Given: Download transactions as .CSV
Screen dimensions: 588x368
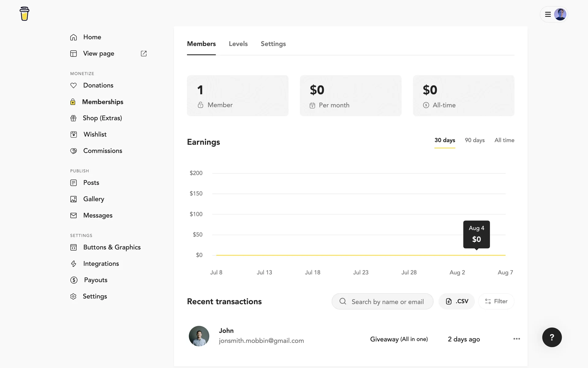Looking at the screenshot, I should pyautogui.click(x=457, y=301).
